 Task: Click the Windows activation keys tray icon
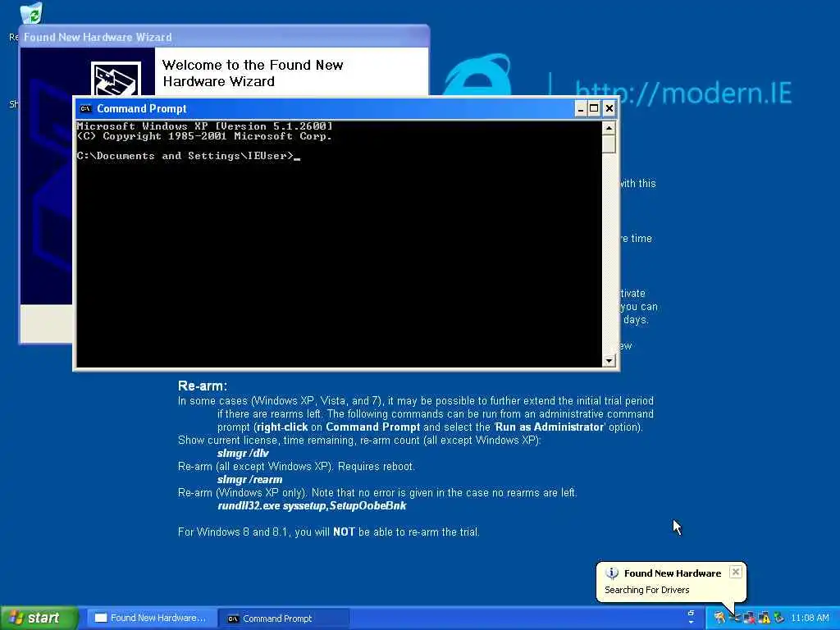tap(719, 618)
